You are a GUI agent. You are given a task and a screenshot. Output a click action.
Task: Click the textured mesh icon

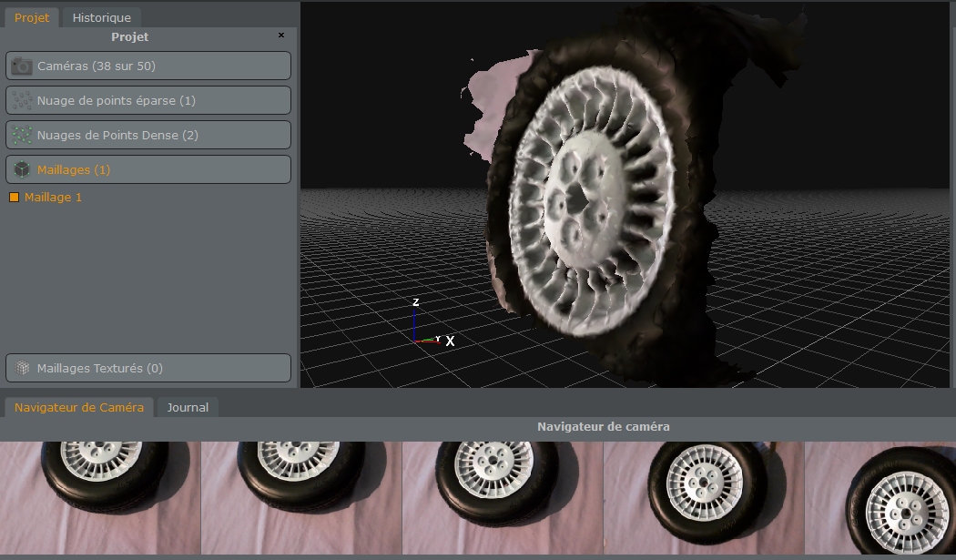[x=22, y=368]
